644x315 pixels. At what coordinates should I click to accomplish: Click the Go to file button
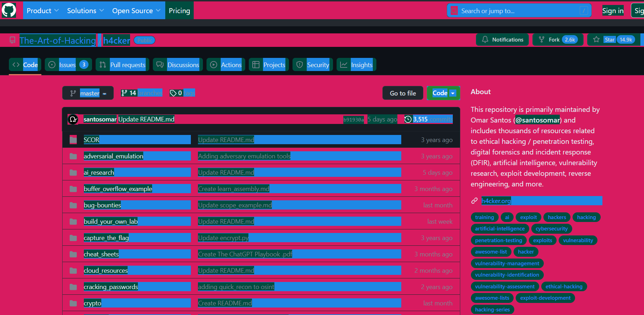click(x=403, y=93)
